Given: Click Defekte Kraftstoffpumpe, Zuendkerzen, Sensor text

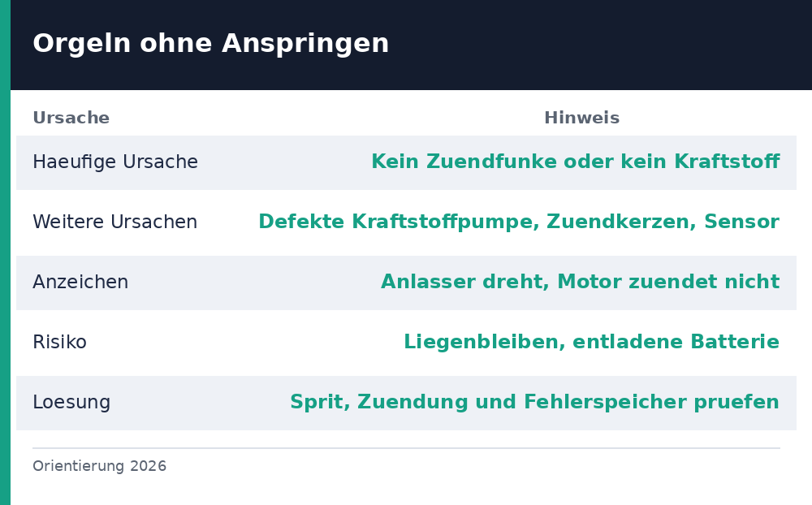Looking at the screenshot, I should pyautogui.click(x=519, y=222).
